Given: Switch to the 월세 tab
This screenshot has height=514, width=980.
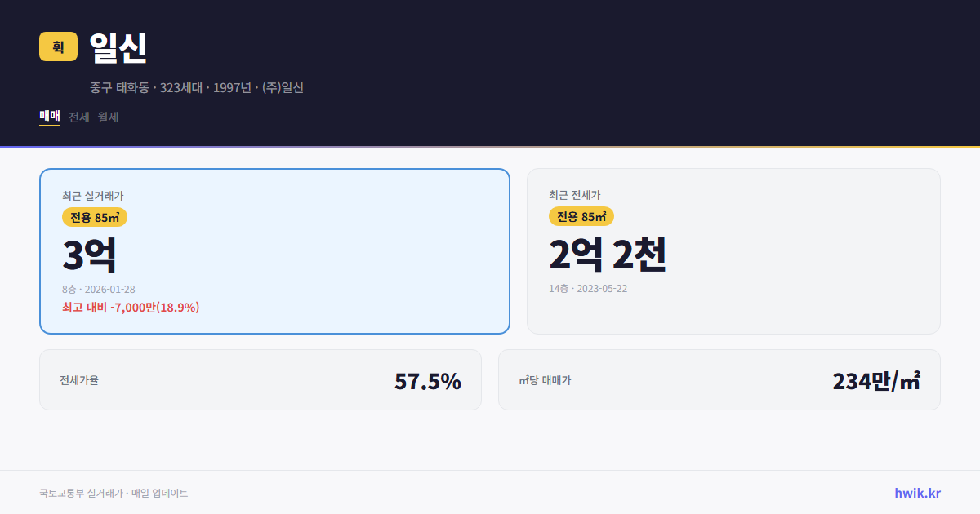Looking at the screenshot, I should (106, 117).
